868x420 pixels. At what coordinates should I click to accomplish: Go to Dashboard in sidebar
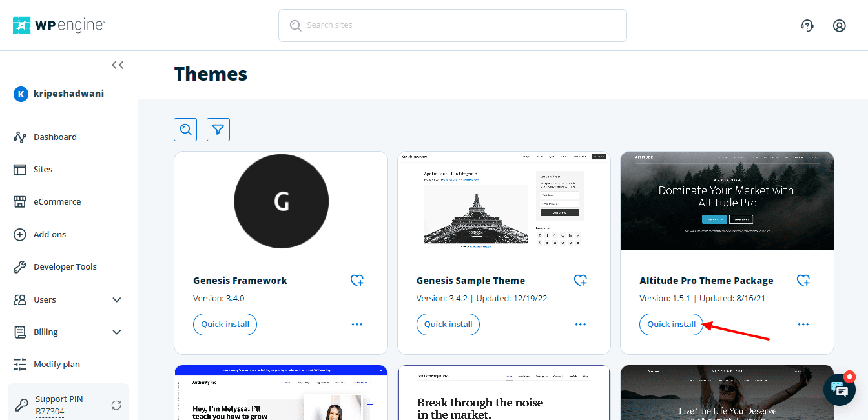tap(55, 137)
